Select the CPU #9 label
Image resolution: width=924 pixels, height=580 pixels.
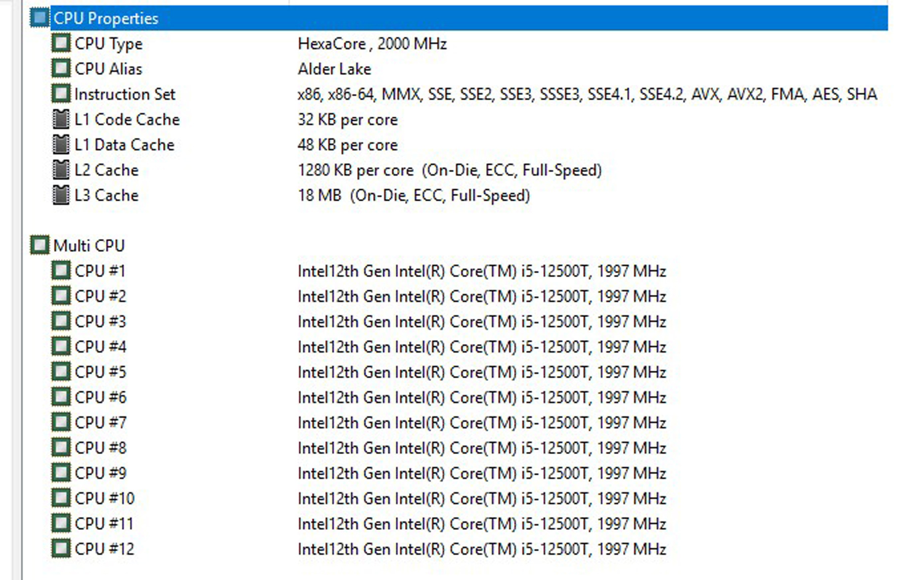100,473
